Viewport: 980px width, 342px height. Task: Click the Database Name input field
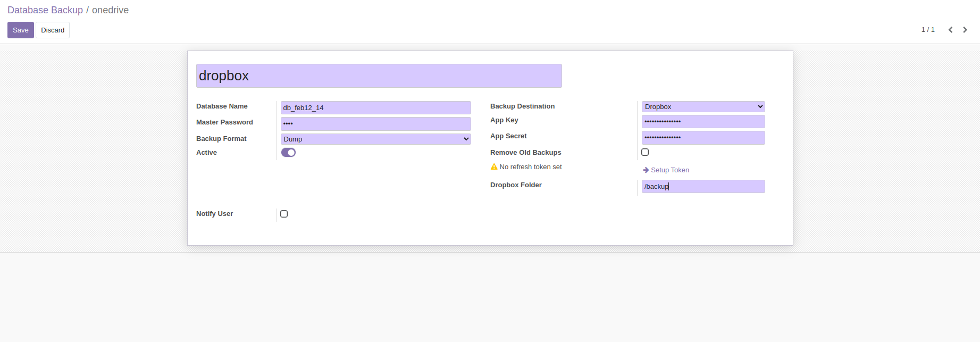click(376, 107)
